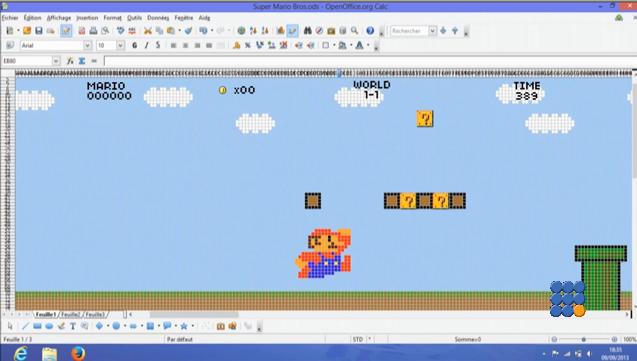Toggle underline formatting (S button)
This screenshot has width=637, height=361.
158,45
